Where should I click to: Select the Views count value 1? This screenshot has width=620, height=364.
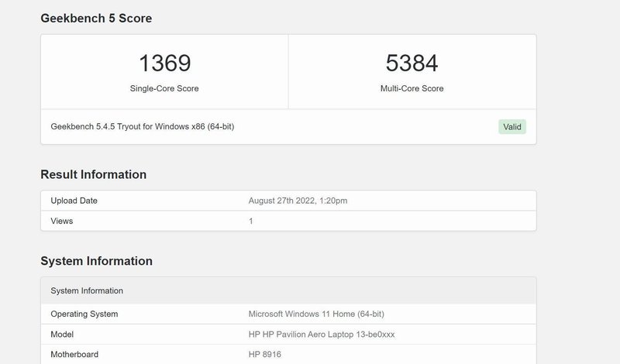pyautogui.click(x=250, y=221)
